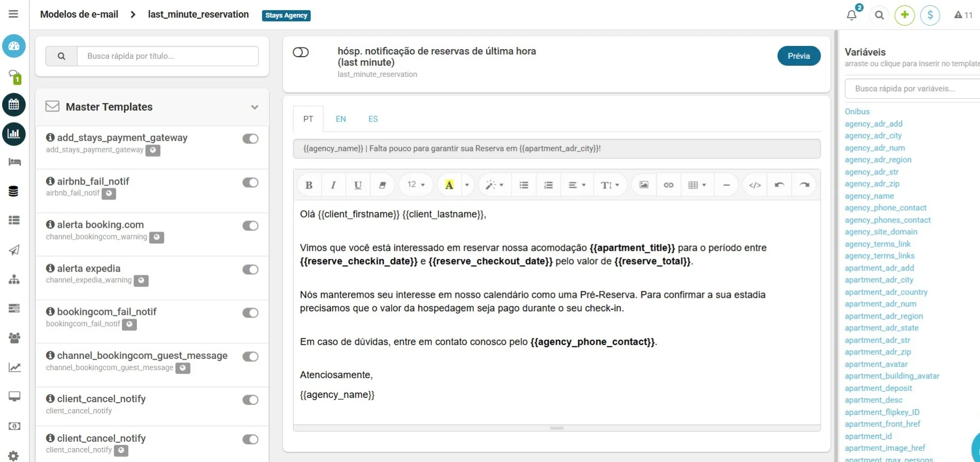Click the editor resize handle bar

click(x=556, y=428)
